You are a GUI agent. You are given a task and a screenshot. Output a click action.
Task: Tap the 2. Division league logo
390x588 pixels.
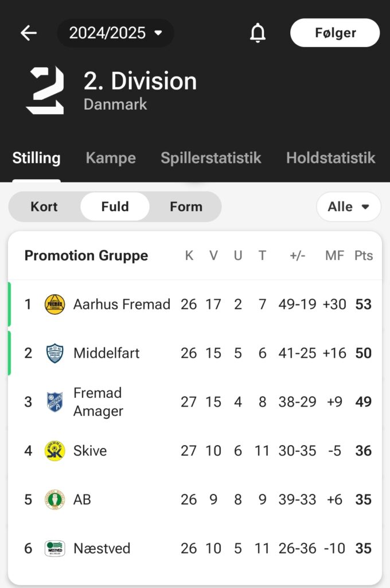coord(45,90)
